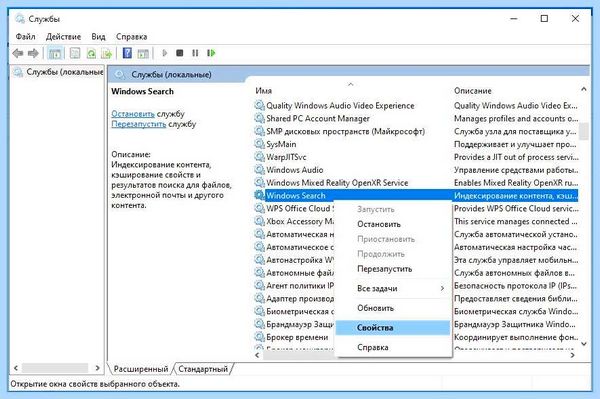600x399 pixels.
Task: Restart the service with the green toolbar icon
Action: tap(211, 53)
